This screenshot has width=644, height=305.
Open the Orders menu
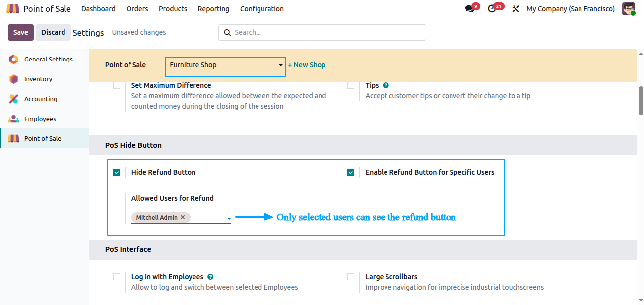pyautogui.click(x=137, y=9)
